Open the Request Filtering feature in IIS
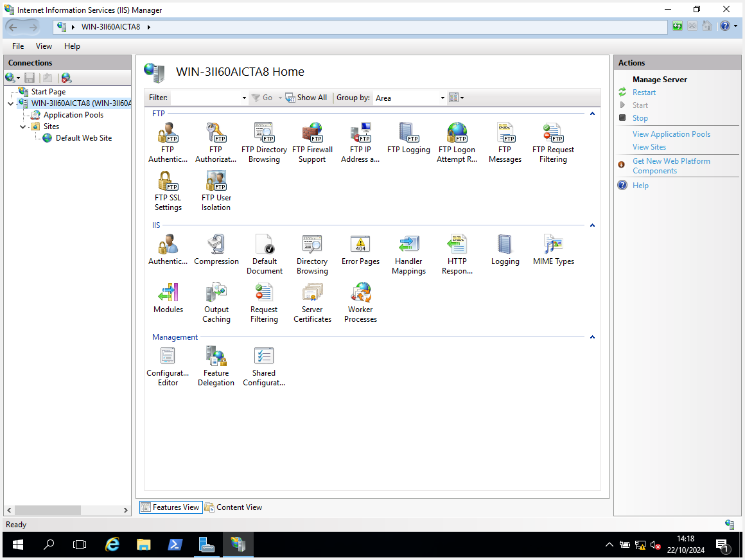 tap(264, 302)
